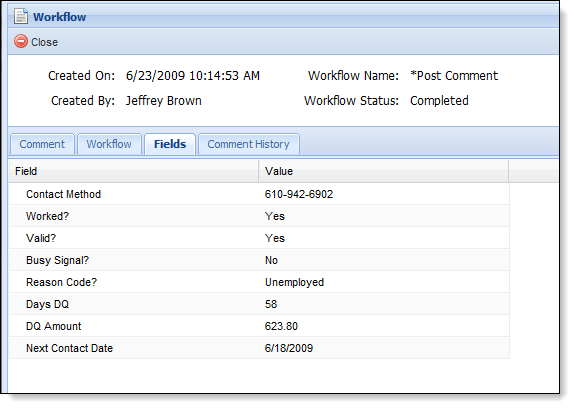The image size is (575, 409).
Task: Click the phone number 610-942-6902 value
Action: pos(299,194)
